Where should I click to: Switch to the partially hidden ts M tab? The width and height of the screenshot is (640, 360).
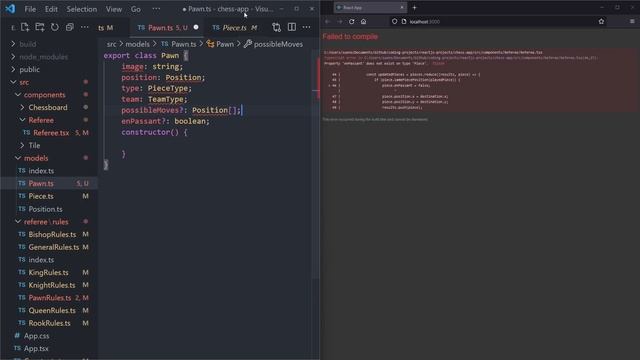(106, 27)
